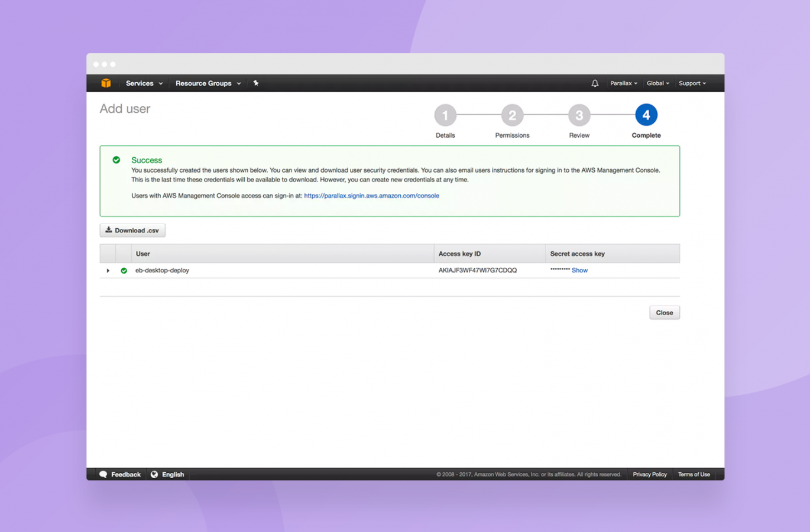Open the Privacy Policy link
This screenshot has width=810, height=532.
coord(649,475)
